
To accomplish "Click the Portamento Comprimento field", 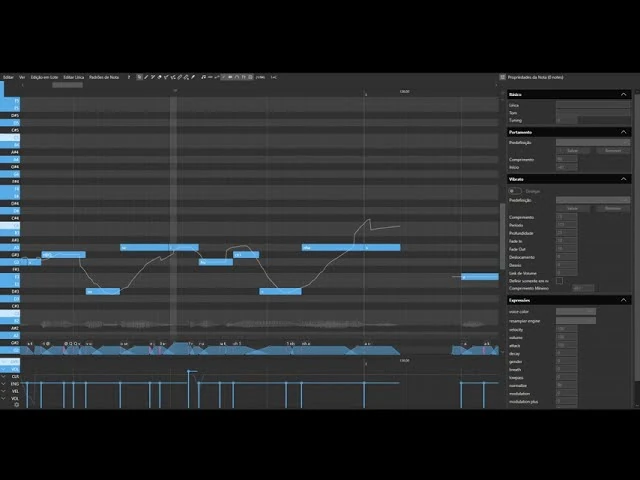I will click(x=567, y=159).
